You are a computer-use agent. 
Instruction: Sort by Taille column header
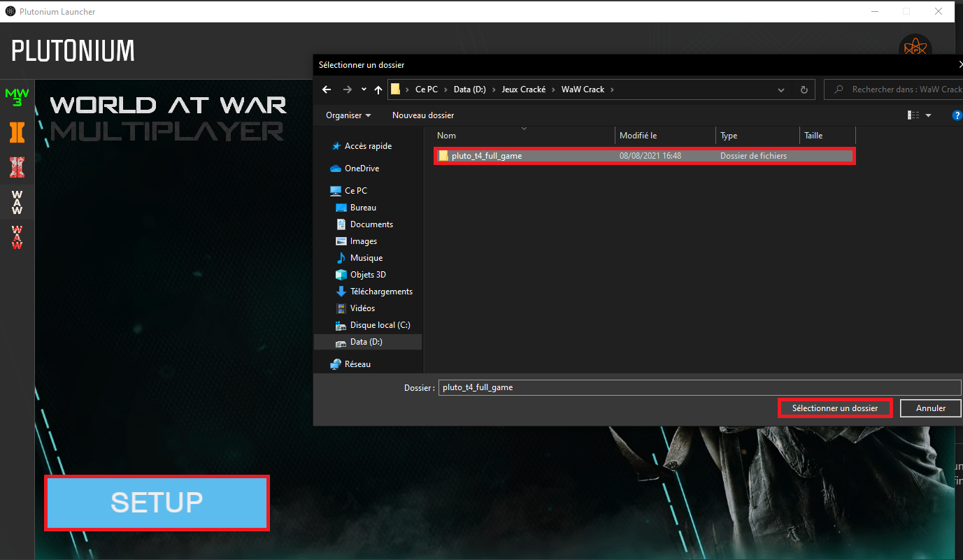[x=827, y=136]
